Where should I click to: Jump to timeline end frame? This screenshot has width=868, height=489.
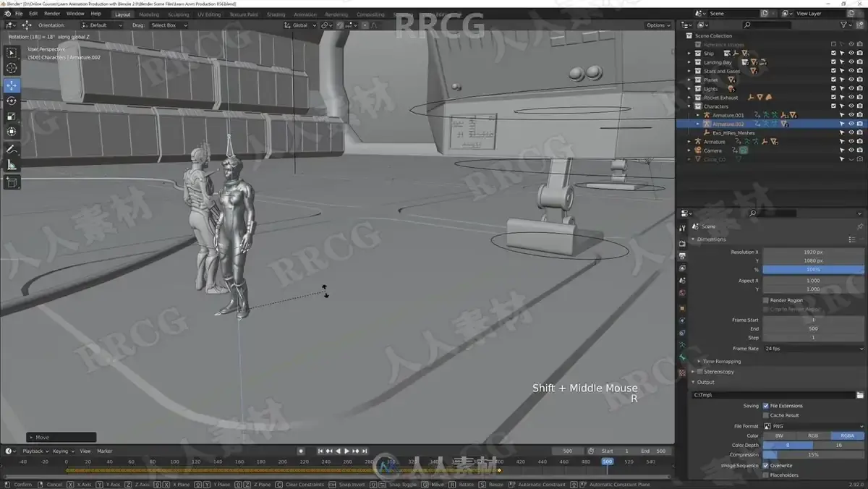364,451
